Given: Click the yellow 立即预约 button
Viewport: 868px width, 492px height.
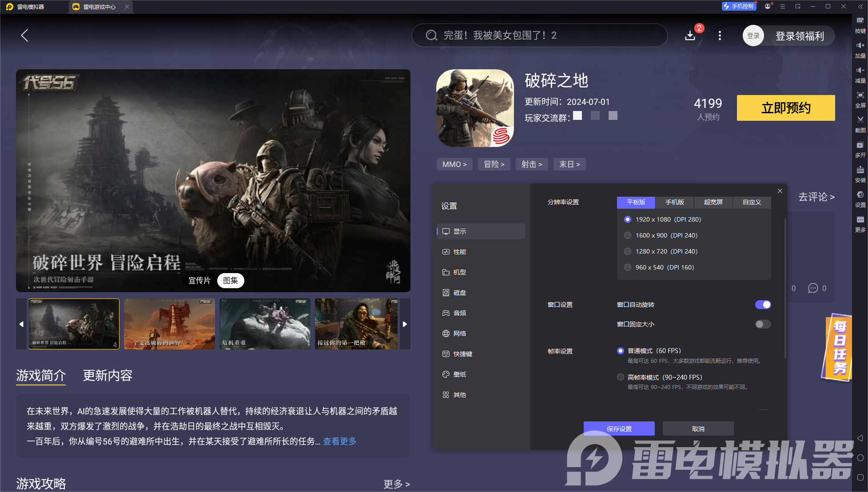Looking at the screenshot, I should click(x=785, y=108).
